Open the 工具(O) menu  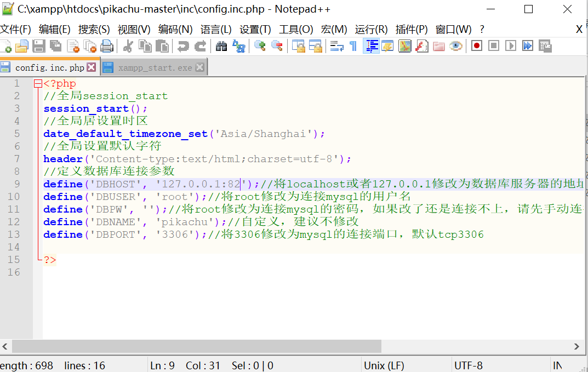pos(296,29)
